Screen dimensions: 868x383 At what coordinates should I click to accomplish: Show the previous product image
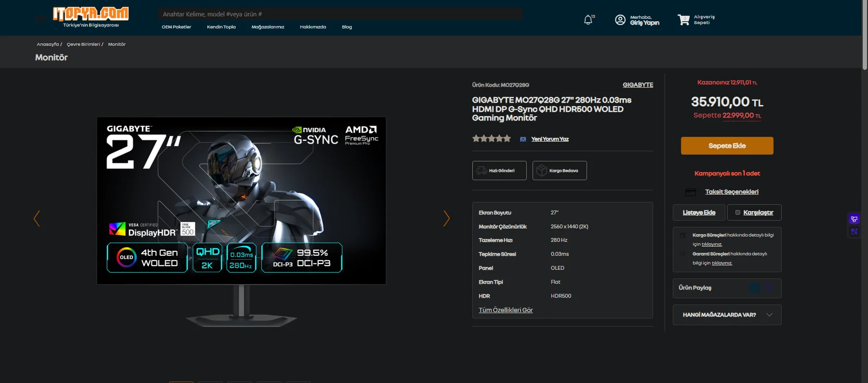tap(37, 218)
